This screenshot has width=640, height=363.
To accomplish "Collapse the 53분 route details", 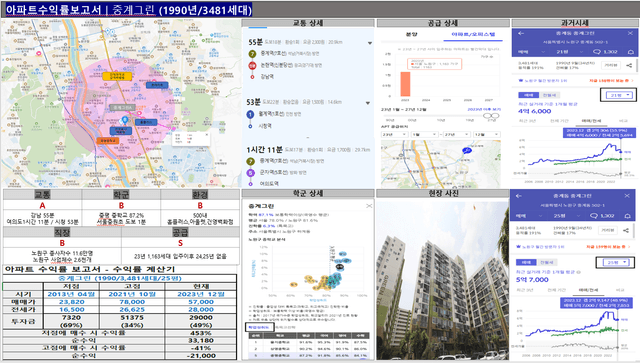I will coord(368,103).
